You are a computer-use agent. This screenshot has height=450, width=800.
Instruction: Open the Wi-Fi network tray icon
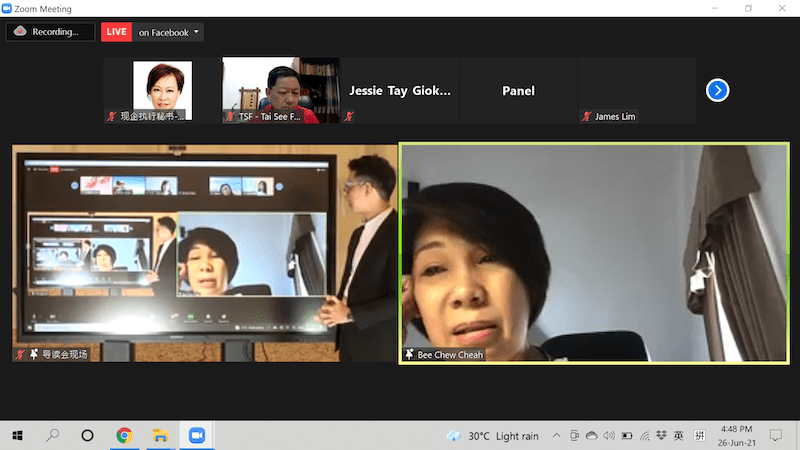tap(644, 436)
